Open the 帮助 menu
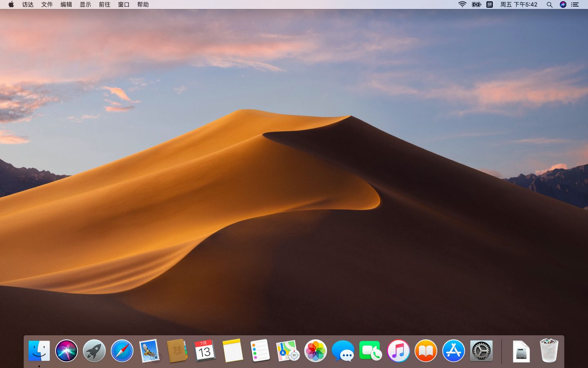The width and height of the screenshot is (588, 368). 143,4
